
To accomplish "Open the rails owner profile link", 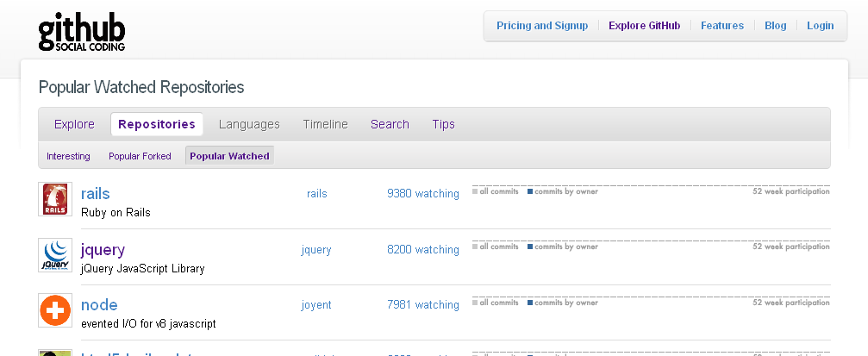I will [x=316, y=194].
